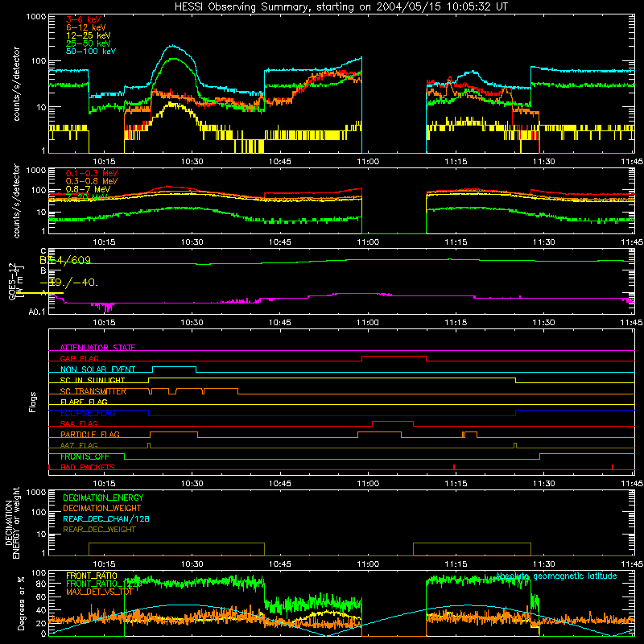The width and height of the screenshot is (644, 644).
Task: Click the -49./-40. annotation in GOES panel
Action: click(x=69, y=283)
